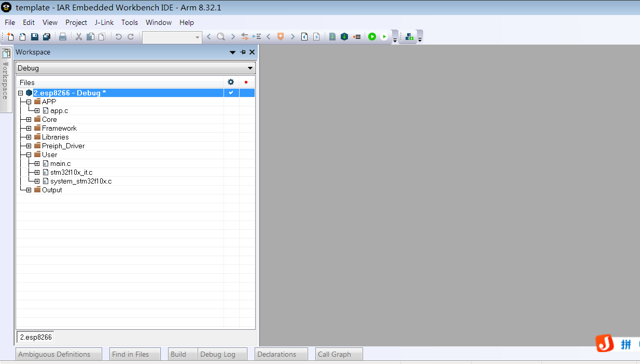Open the View menu
This screenshot has width=640, height=364.
50,22
